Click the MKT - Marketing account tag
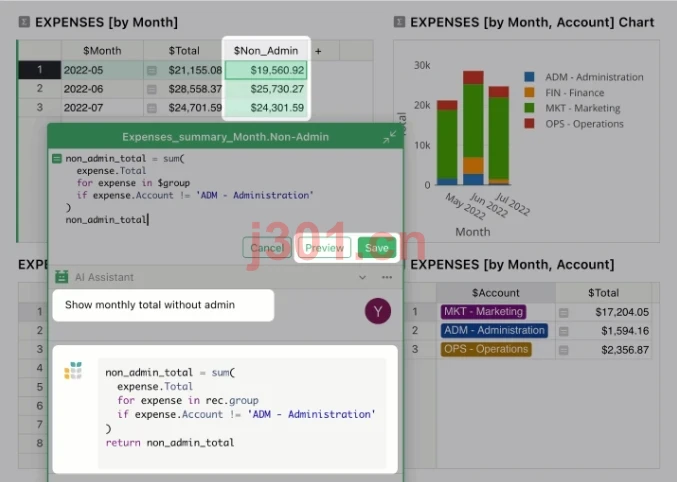The width and height of the screenshot is (677, 482). 483,311
